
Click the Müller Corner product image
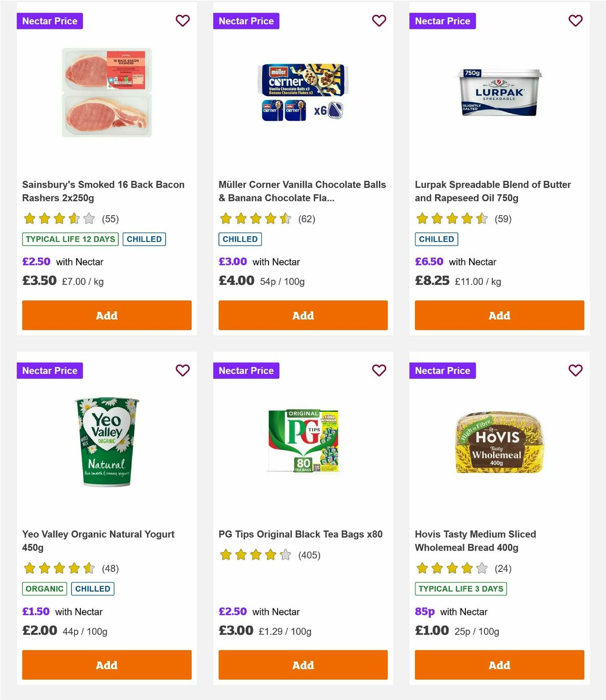(303, 91)
